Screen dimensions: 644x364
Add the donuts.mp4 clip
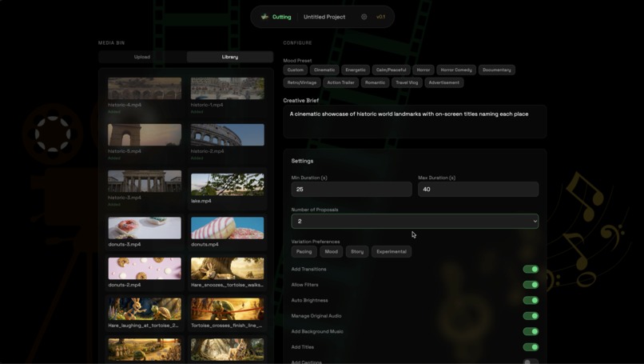(x=227, y=232)
